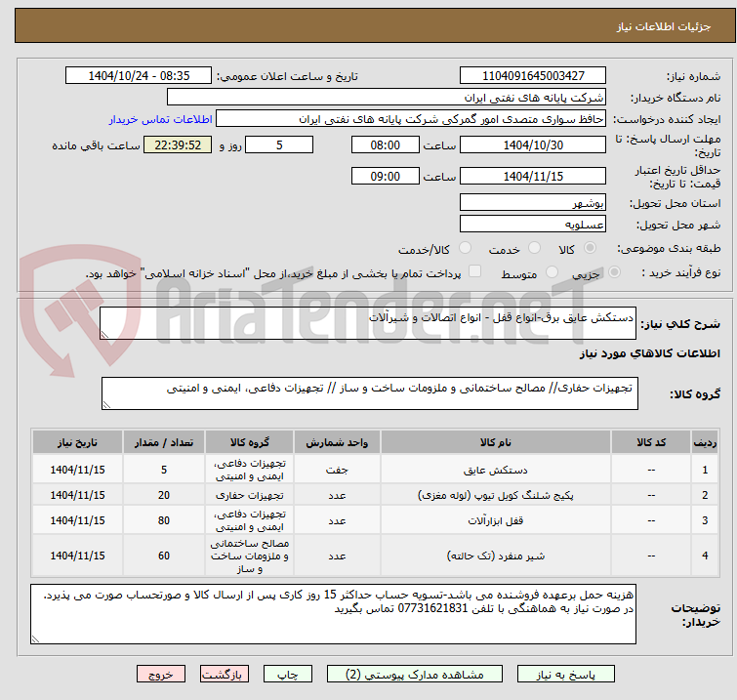Select the 'کالا/خدمت' radio button
Viewport: 737px width, 700px height.
tap(465, 248)
